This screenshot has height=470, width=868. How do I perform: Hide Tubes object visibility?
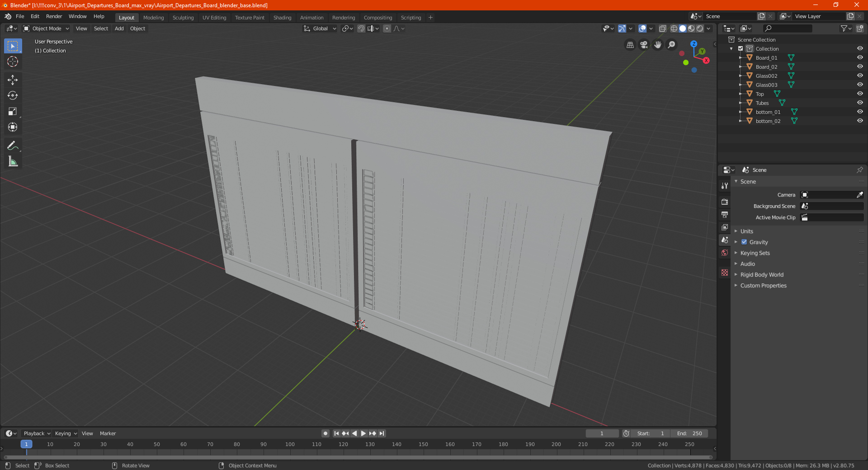pyautogui.click(x=860, y=103)
